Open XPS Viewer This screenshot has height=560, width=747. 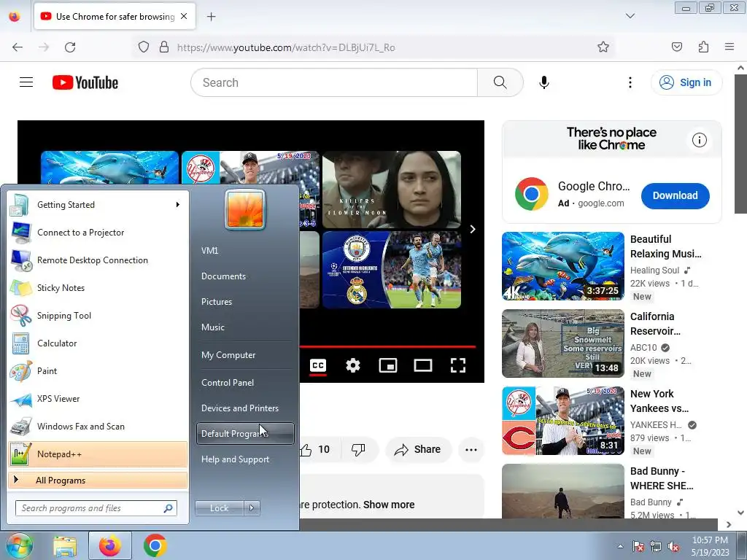[98, 399]
